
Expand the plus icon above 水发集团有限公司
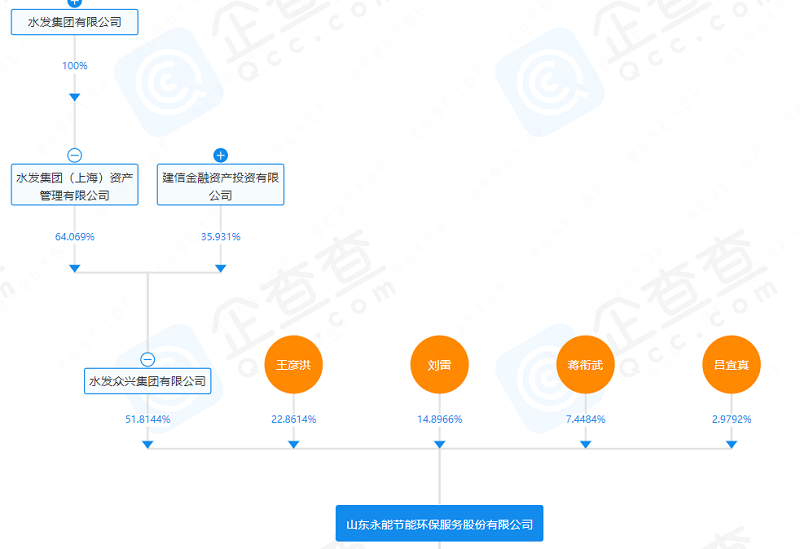74,3
